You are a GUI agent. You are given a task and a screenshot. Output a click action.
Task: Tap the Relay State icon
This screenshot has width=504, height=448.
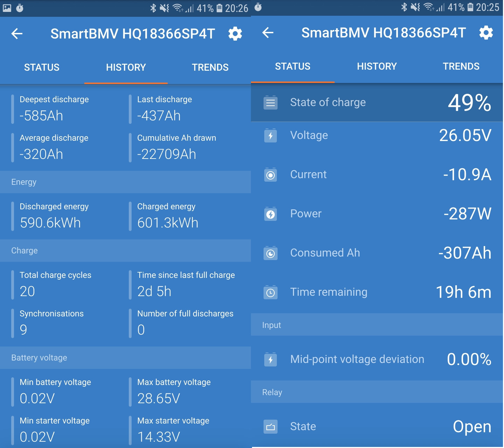click(271, 427)
